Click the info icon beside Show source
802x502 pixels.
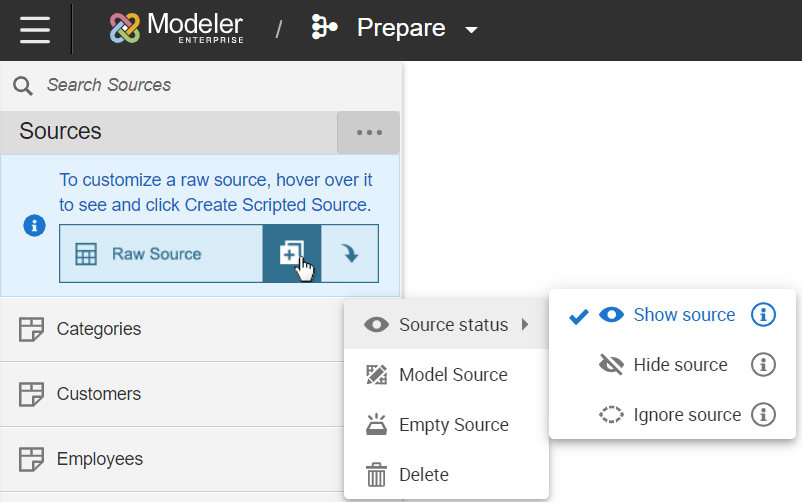click(x=763, y=315)
